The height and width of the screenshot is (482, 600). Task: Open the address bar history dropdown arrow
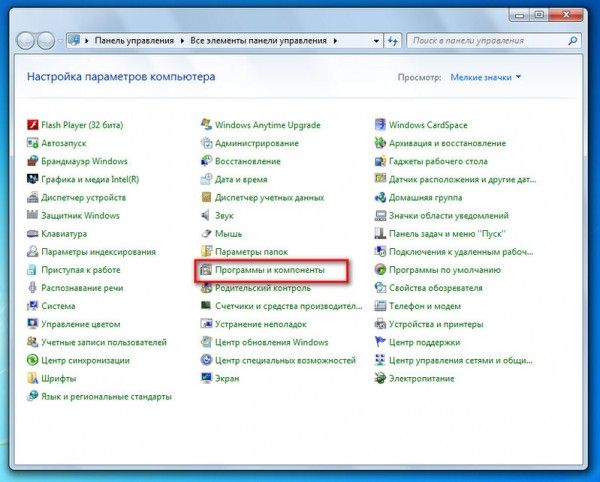click(376, 41)
